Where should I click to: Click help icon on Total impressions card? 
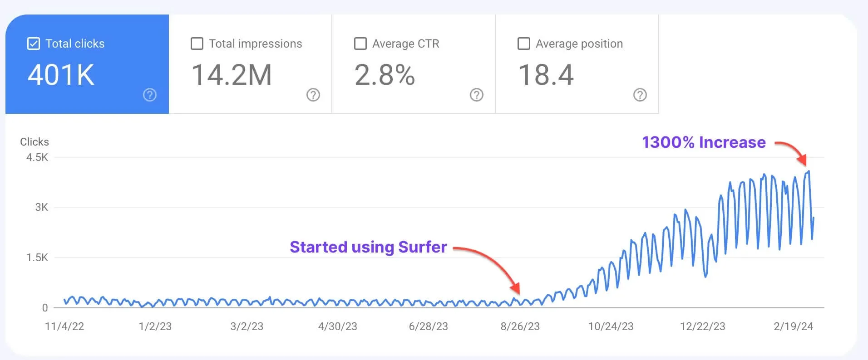[x=313, y=95]
